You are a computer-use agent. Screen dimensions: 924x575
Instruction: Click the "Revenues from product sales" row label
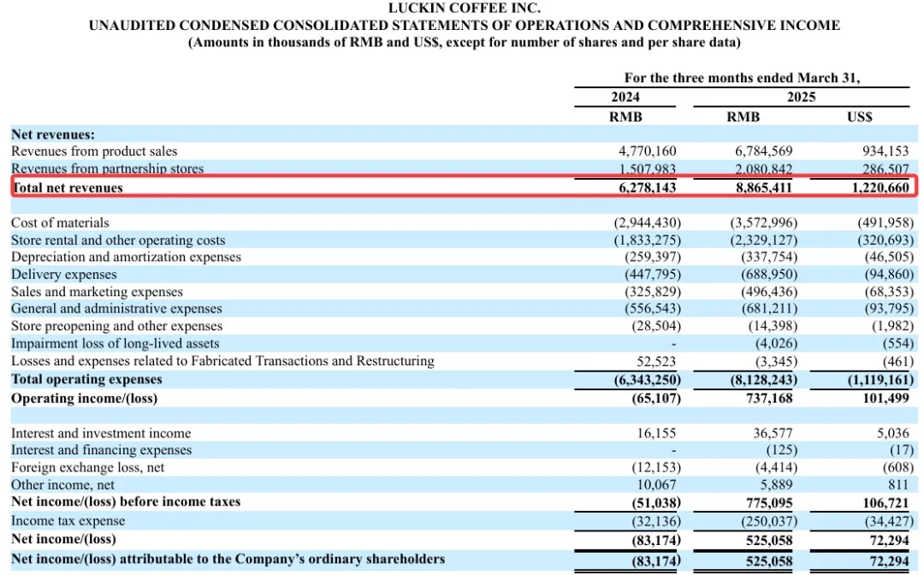(94, 151)
